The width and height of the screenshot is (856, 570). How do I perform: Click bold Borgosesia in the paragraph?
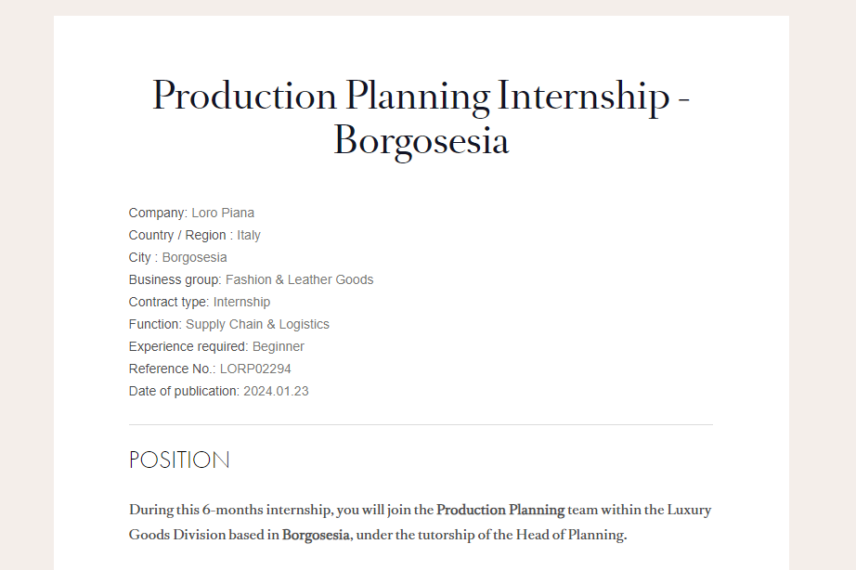316,535
